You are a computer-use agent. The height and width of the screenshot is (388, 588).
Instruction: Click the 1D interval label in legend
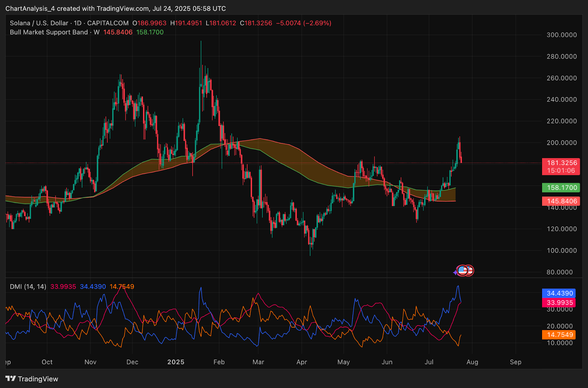pos(78,23)
